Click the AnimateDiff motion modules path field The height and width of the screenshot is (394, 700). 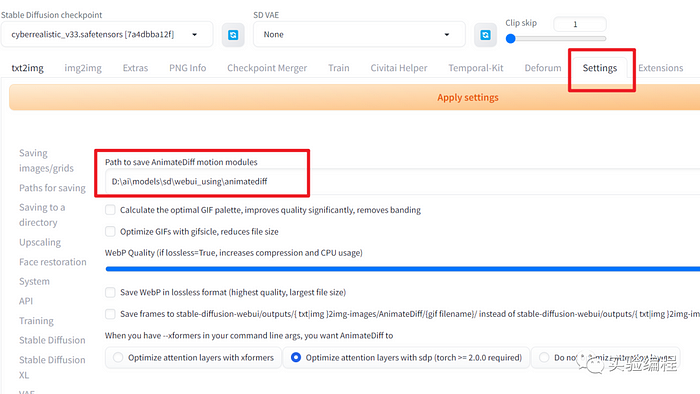click(402, 182)
